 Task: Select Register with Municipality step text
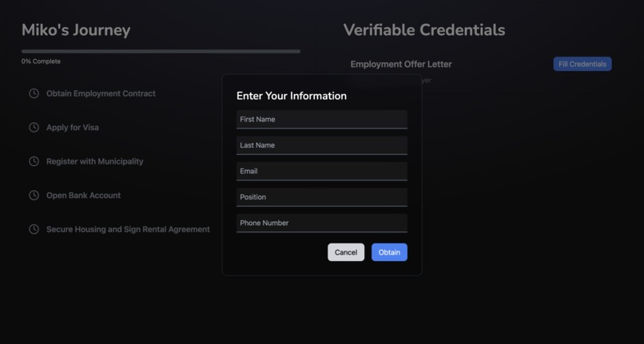[x=95, y=161]
